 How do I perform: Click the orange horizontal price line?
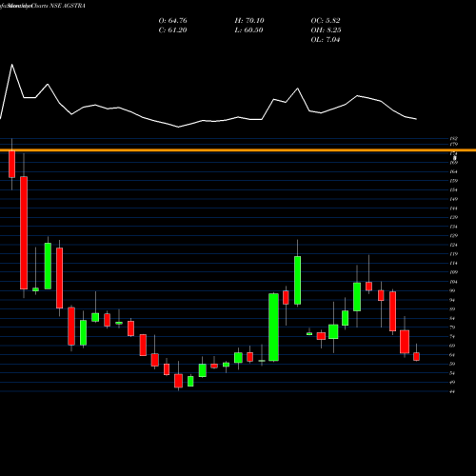coord(238,150)
